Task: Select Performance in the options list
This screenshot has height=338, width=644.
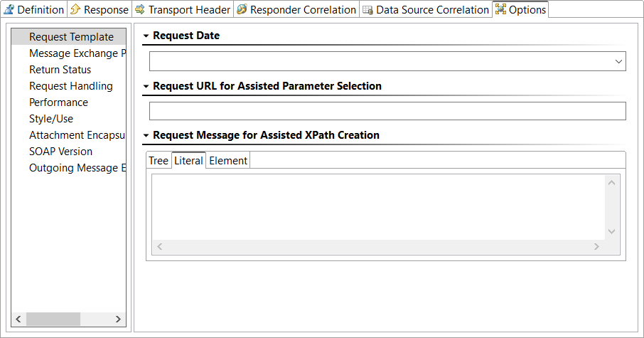Action: (58, 102)
